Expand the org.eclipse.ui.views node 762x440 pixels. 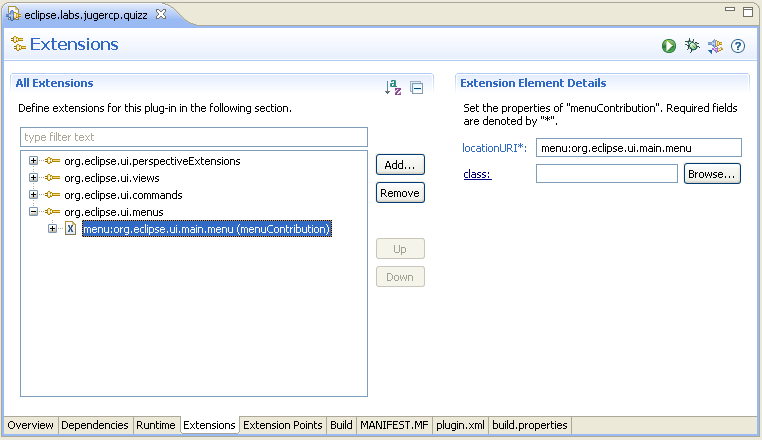tap(33, 178)
